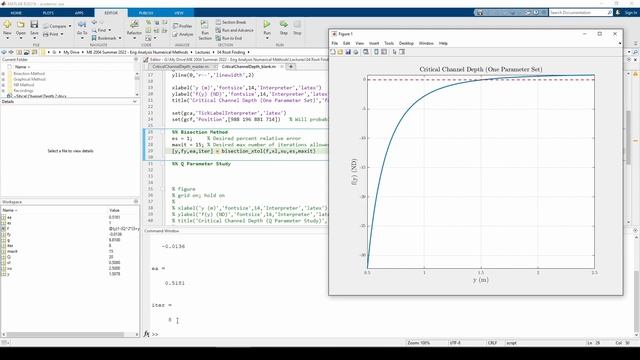Click the Go To arrows icon
Viewport: 640px width, 360px height.
(82, 25)
